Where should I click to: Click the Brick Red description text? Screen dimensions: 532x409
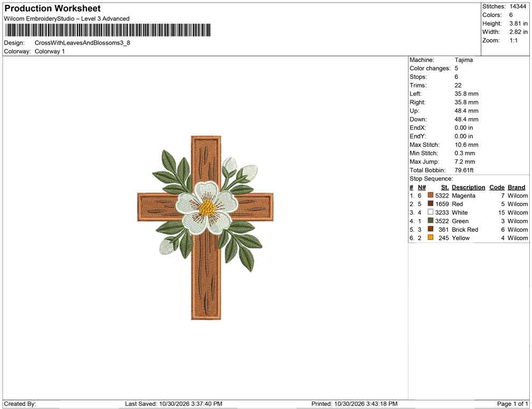click(x=465, y=229)
